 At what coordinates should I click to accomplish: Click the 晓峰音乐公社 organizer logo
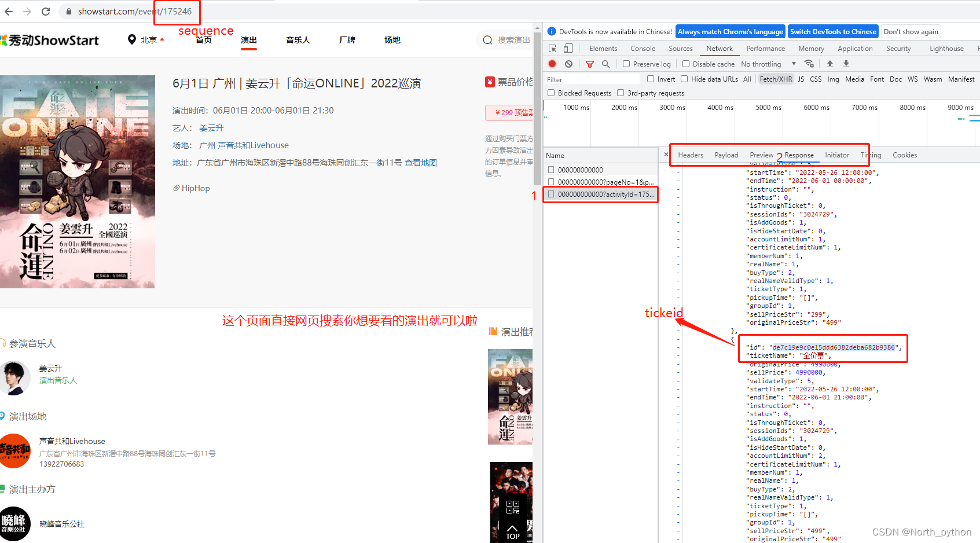[x=15, y=524]
